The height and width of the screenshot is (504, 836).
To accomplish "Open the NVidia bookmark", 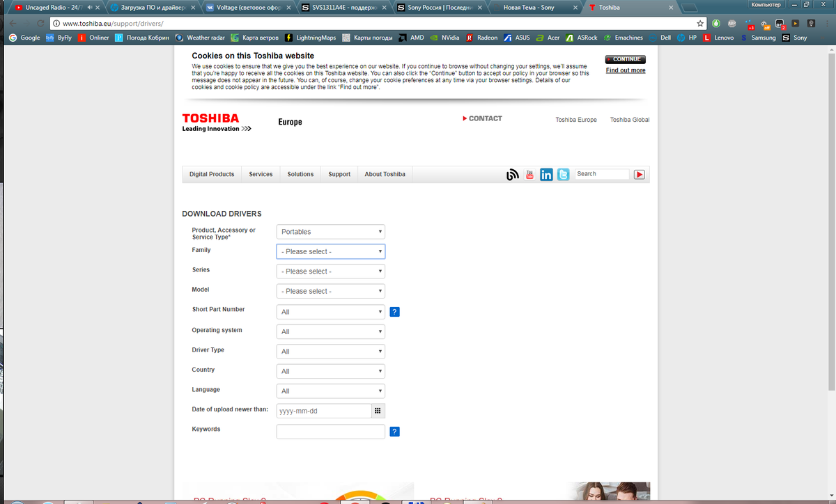I will [x=444, y=38].
